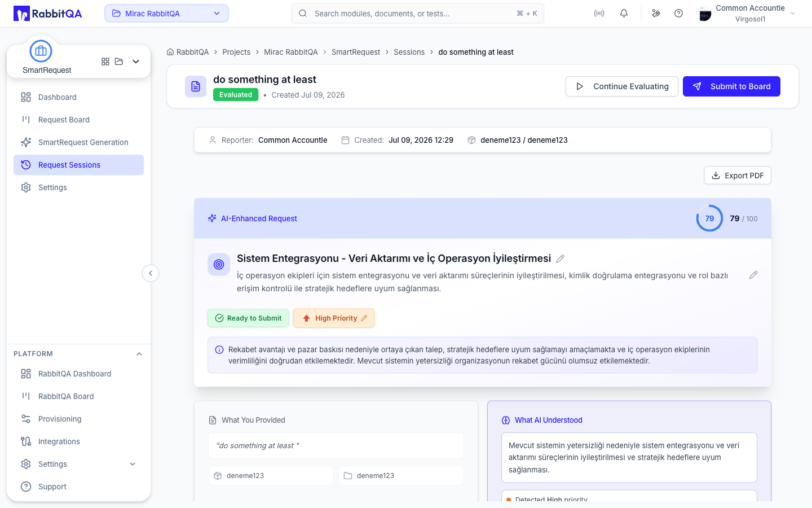This screenshot has width=812, height=508.
Task: Open the module grid view icon
Action: [105, 62]
